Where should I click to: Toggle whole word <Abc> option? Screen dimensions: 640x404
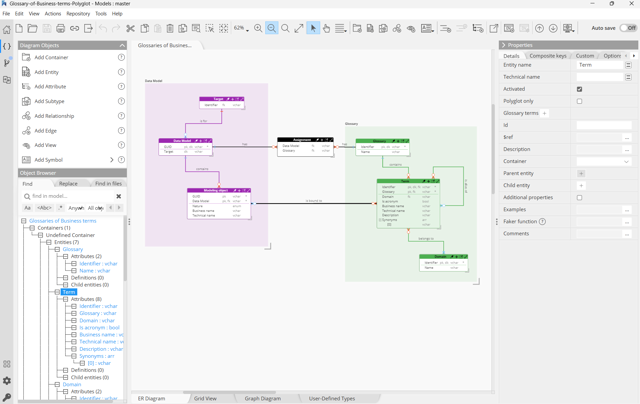point(44,208)
